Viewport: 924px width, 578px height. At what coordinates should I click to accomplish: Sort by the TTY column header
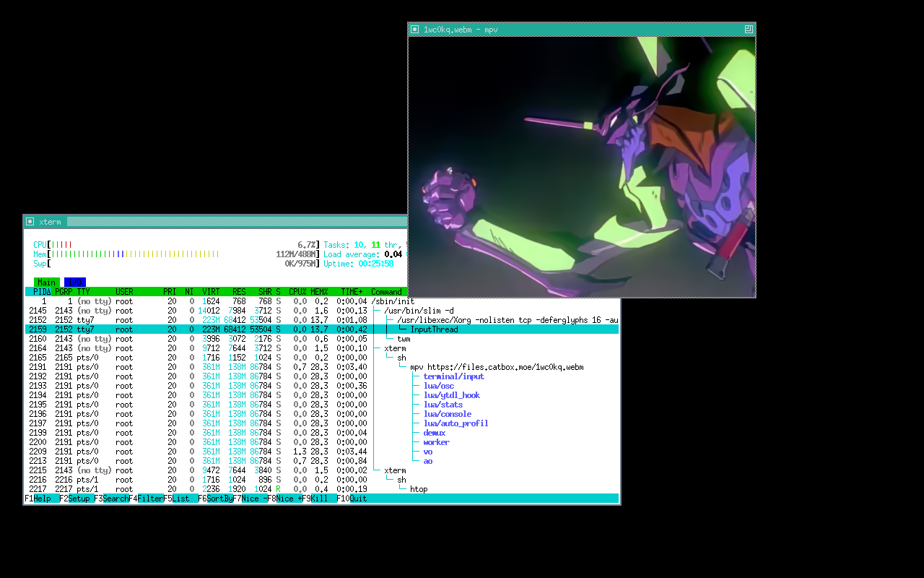click(x=84, y=292)
